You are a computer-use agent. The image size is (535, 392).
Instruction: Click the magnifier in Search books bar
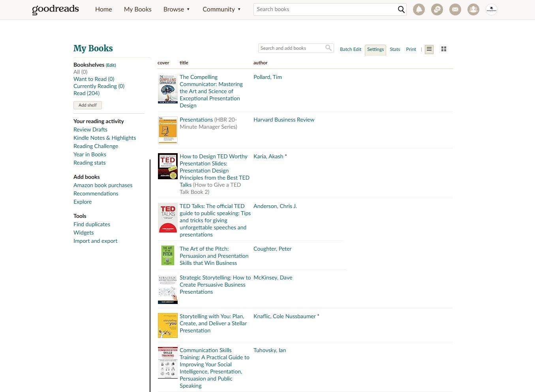coord(401,9)
